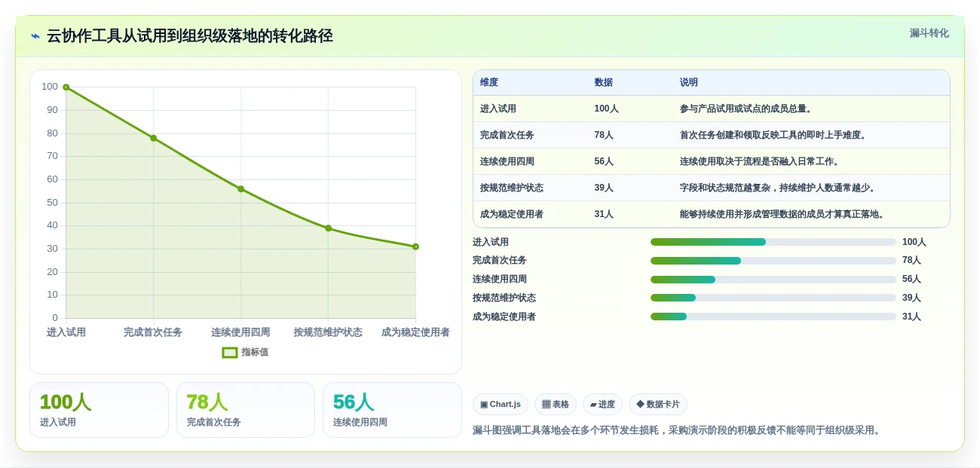The image size is (980, 468).
Task: Click the 100人 value in the table
Action: tap(606, 109)
